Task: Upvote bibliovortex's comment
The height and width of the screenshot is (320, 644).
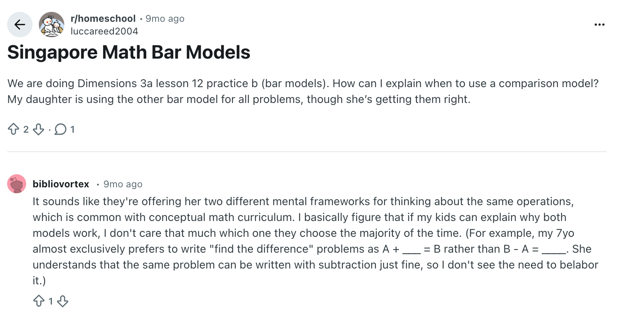Action: tap(39, 301)
